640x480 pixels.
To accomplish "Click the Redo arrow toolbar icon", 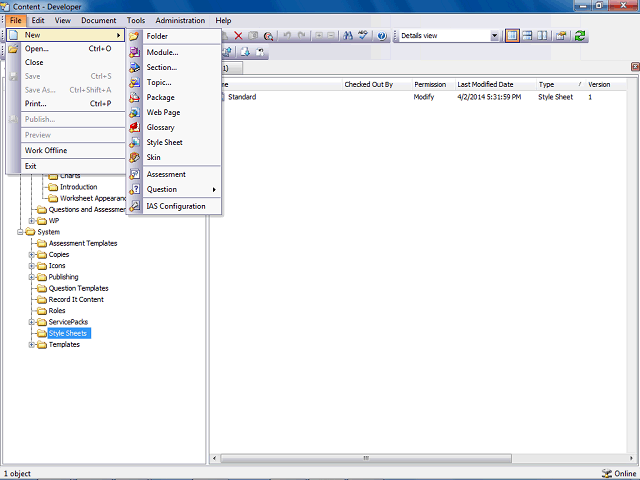I will pyautogui.click(x=301, y=36).
